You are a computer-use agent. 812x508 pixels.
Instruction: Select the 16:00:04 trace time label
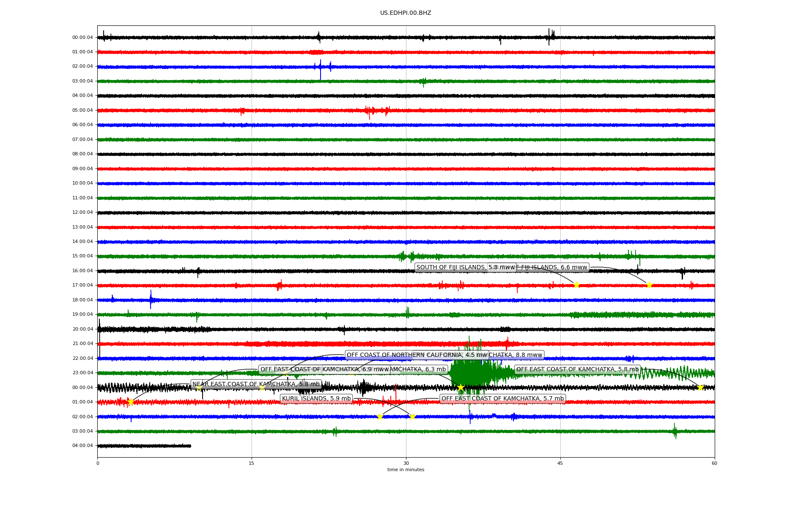pos(82,271)
